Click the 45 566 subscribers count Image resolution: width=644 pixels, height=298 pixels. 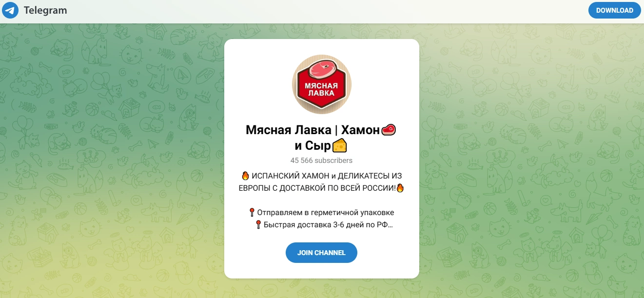(321, 160)
